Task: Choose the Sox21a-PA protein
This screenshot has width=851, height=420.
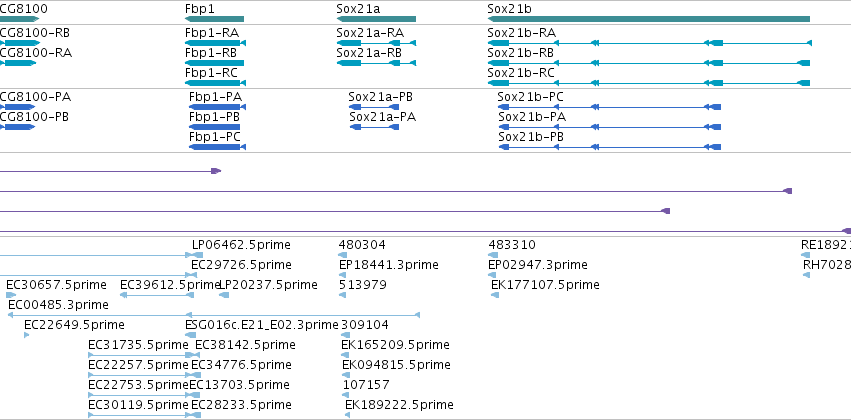Action: click(374, 127)
